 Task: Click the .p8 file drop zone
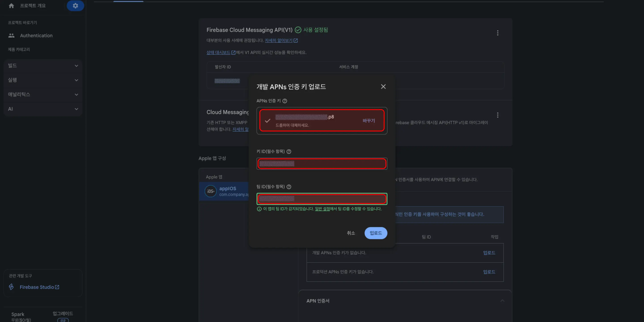[x=322, y=121]
